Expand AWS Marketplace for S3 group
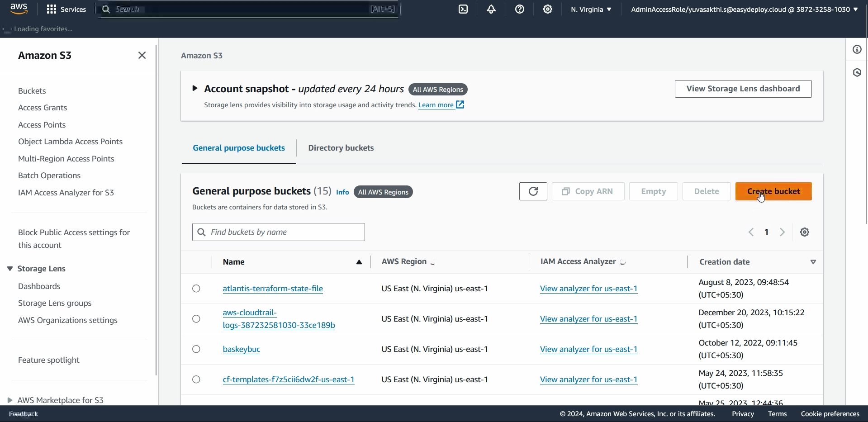Screen dimensions: 868x422 click(x=10, y=400)
